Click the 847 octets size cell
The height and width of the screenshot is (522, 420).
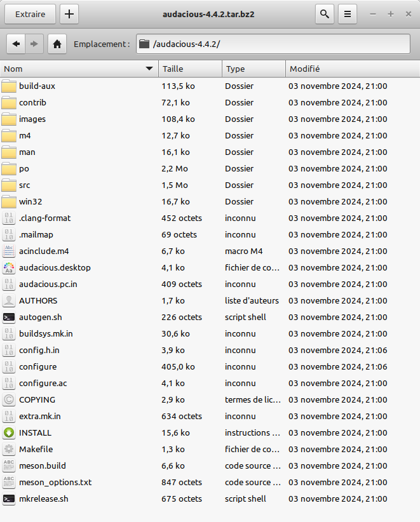coord(182,483)
